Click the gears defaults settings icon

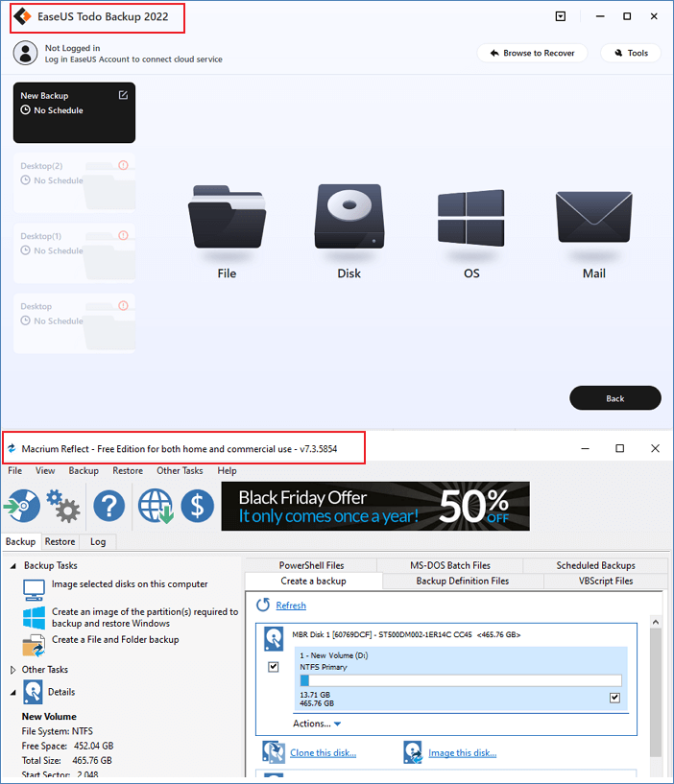point(63,506)
